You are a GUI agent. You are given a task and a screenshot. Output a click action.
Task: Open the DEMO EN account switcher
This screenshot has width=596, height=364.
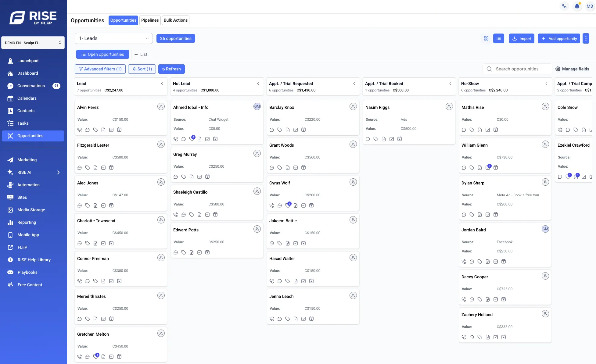point(33,43)
